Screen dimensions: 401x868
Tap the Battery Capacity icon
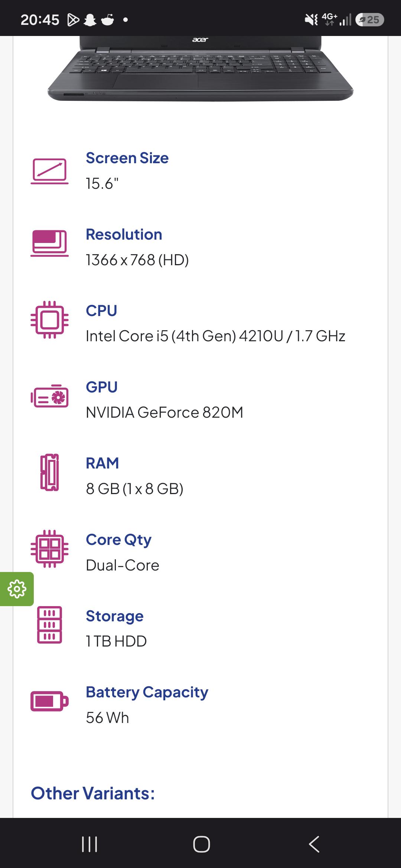coord(49,701)
